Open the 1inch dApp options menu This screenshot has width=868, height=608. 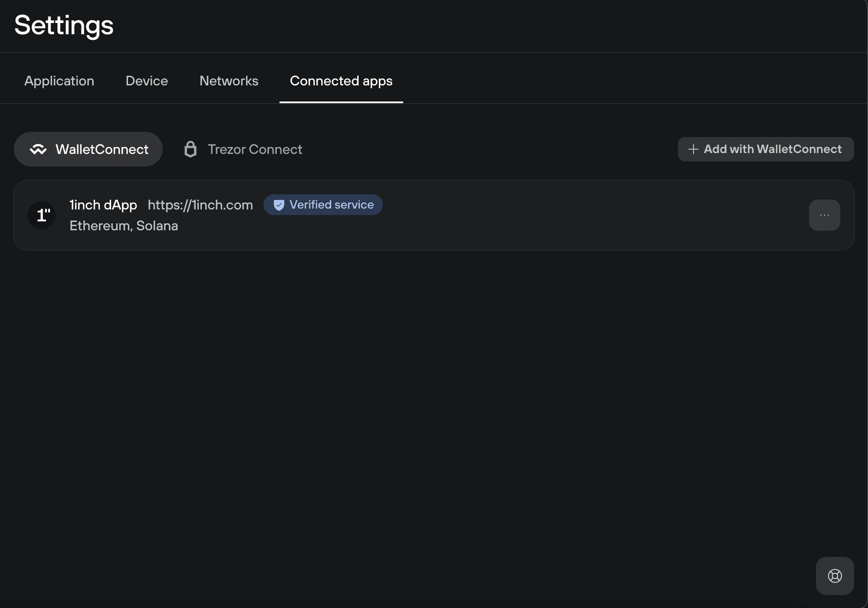tap(824, 215)
